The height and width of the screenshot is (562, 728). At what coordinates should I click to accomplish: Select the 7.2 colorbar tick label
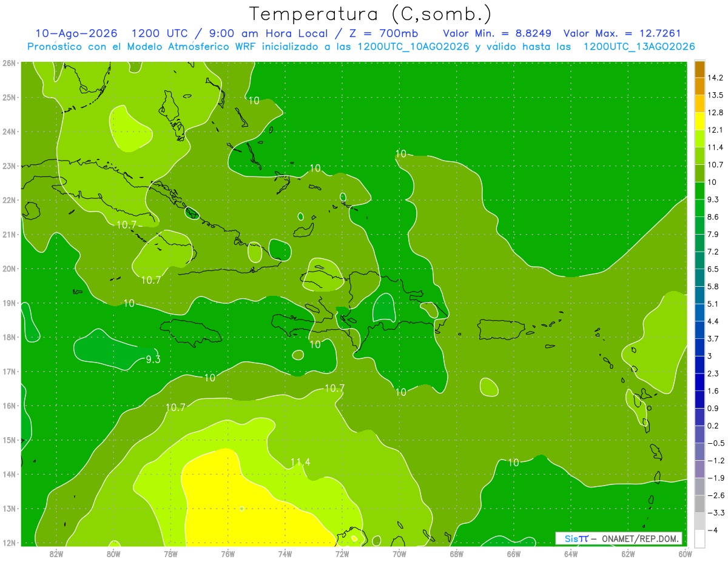click(x=713, y=252)
